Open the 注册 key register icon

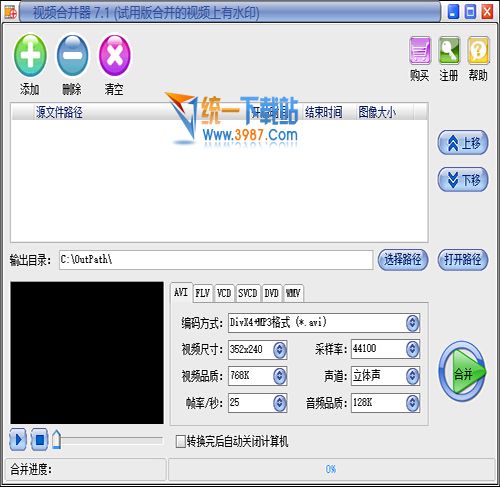click(x=449, y=50)
